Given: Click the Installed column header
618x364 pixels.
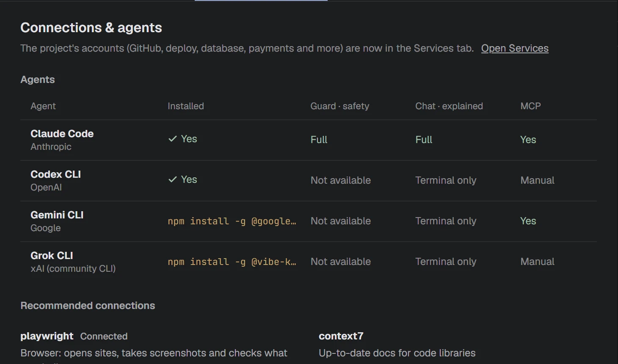Looking at the screenshot, I should 186,106.
